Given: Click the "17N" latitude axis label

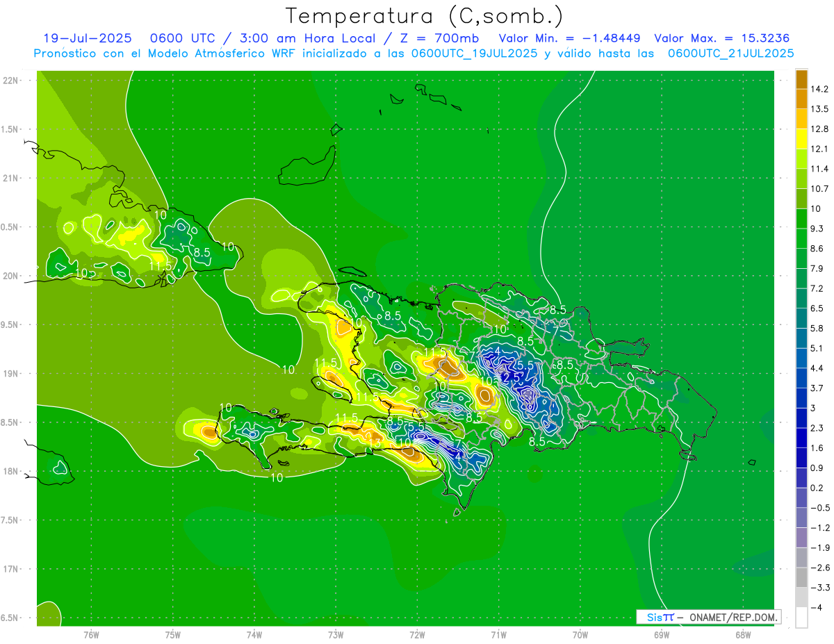Looking at the screenshot, I should pos(11,569).
